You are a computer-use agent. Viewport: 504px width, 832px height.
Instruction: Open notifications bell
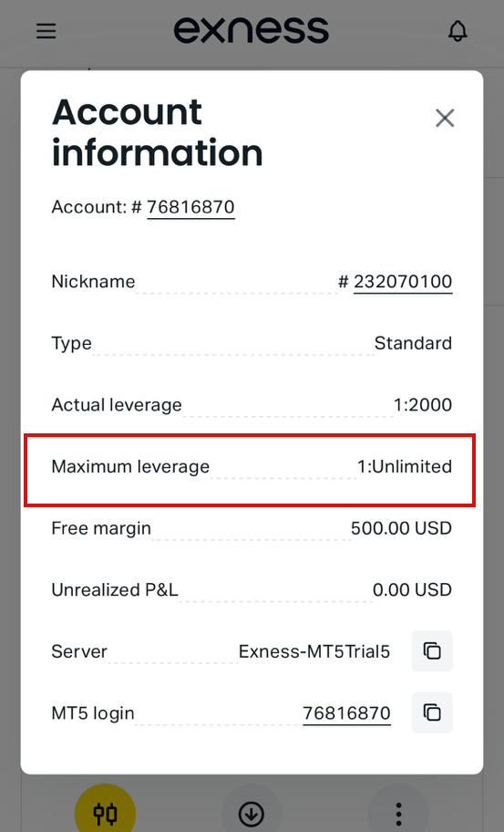[458, 31]
